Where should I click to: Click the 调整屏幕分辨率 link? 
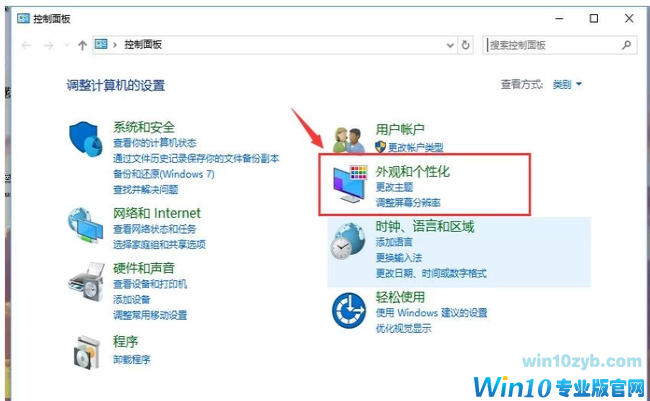pyautogui.click(x=408, y=203)
